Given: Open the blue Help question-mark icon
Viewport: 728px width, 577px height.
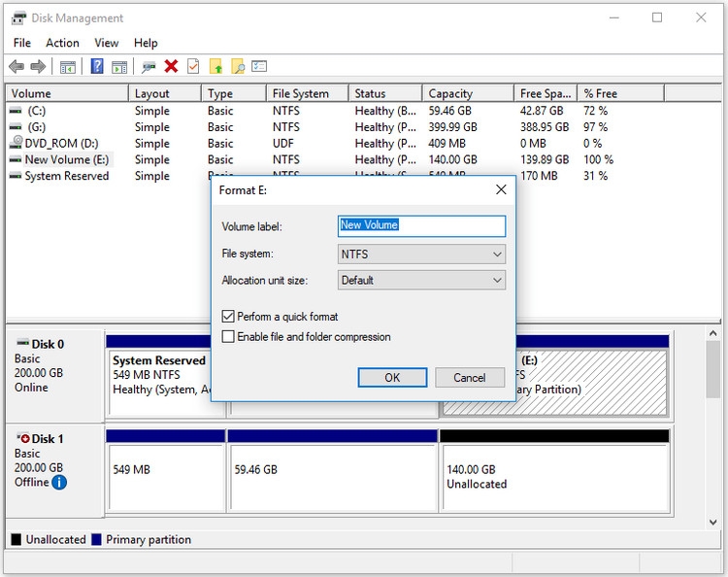Looking at the screenshot, I should [x=96, y=66].
